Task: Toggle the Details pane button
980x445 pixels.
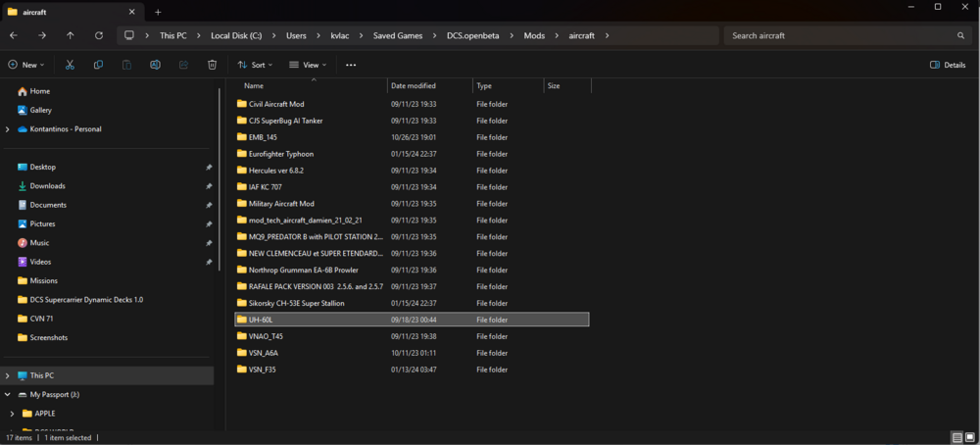Action: point(948,65)
